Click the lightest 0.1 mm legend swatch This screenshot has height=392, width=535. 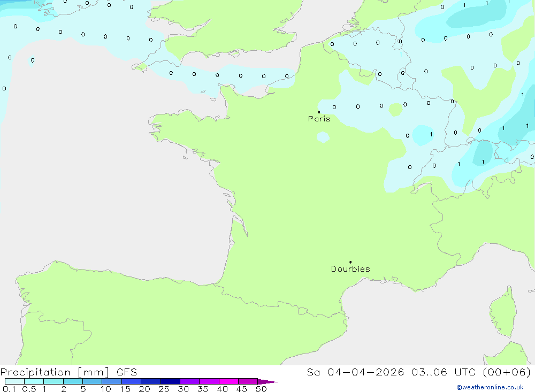[x=14, y=381]
